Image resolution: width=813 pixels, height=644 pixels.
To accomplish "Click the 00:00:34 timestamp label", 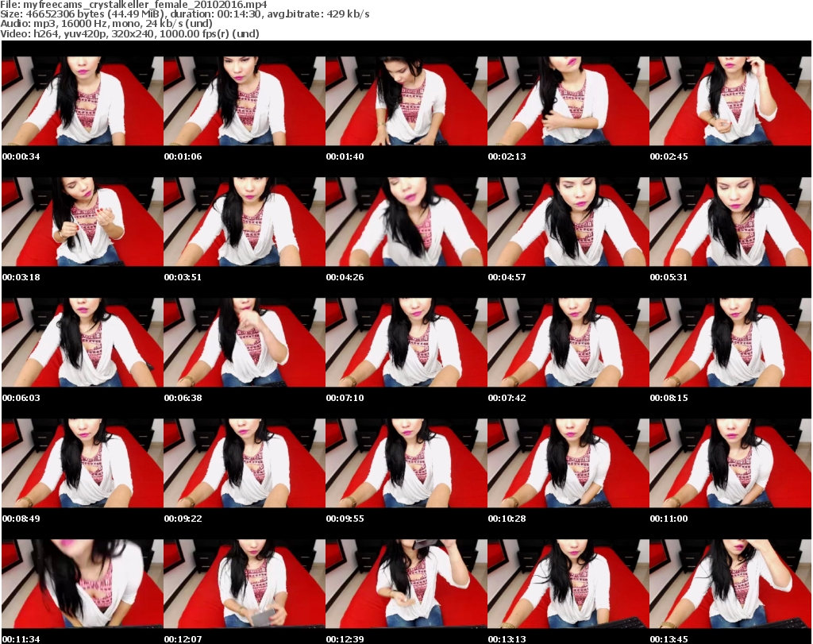I will (x=21, y=156).
